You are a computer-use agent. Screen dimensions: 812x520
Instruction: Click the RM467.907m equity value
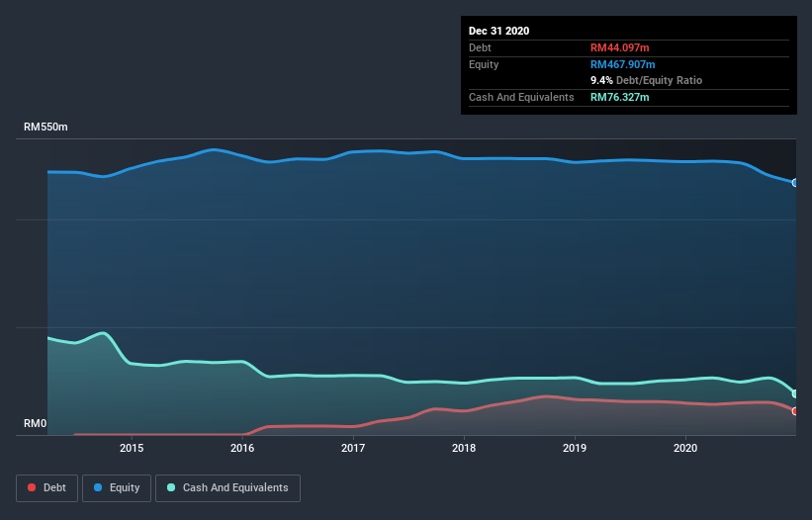(x=622, y=64)
